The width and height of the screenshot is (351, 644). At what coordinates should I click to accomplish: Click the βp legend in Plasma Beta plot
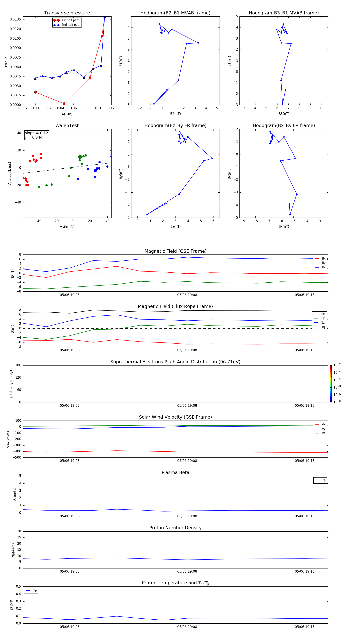pyautogui.click(x=320, y=480)
